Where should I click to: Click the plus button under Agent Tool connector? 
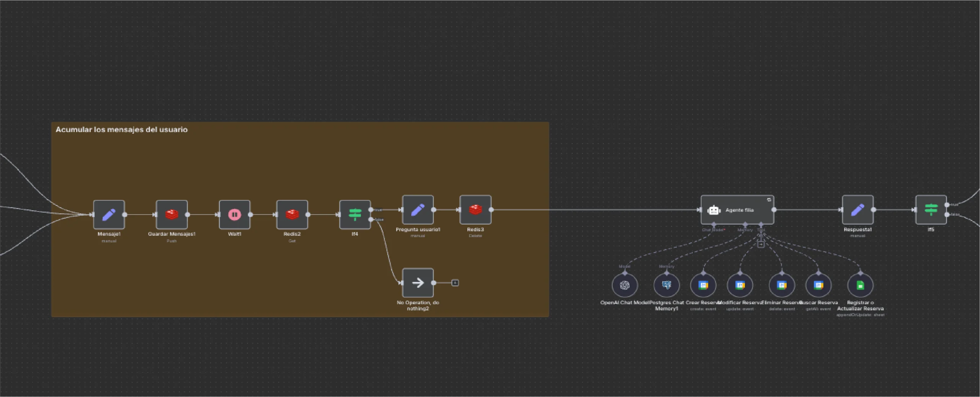(x=761, y=244)
